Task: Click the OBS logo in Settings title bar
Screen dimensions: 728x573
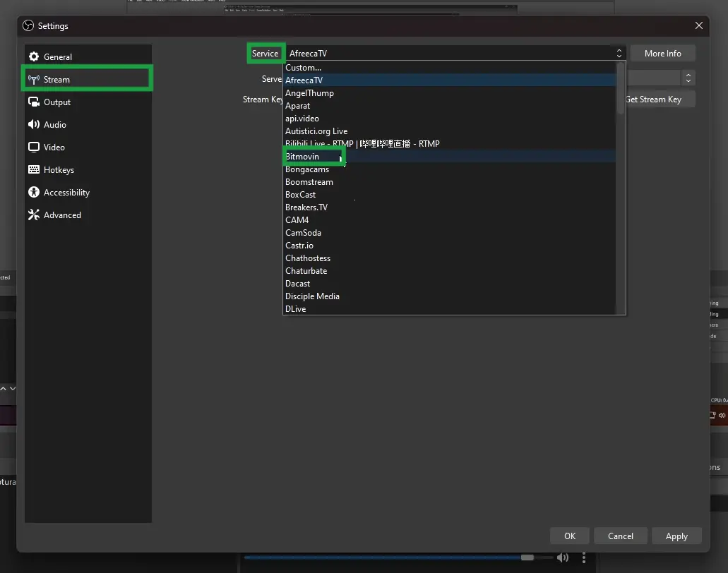Action: (x=28, y=25)
